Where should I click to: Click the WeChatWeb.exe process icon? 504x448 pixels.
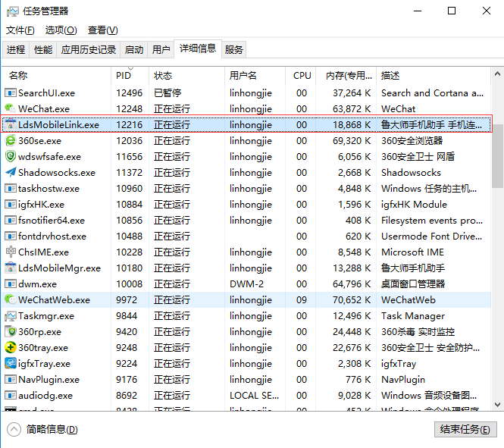pos(11,300)
